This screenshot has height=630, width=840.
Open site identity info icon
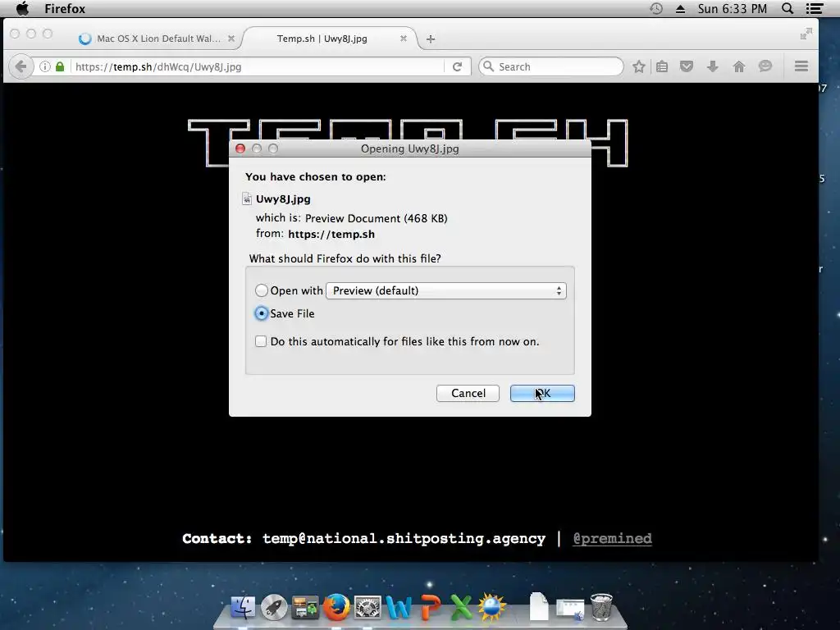[x=45, y=66]
